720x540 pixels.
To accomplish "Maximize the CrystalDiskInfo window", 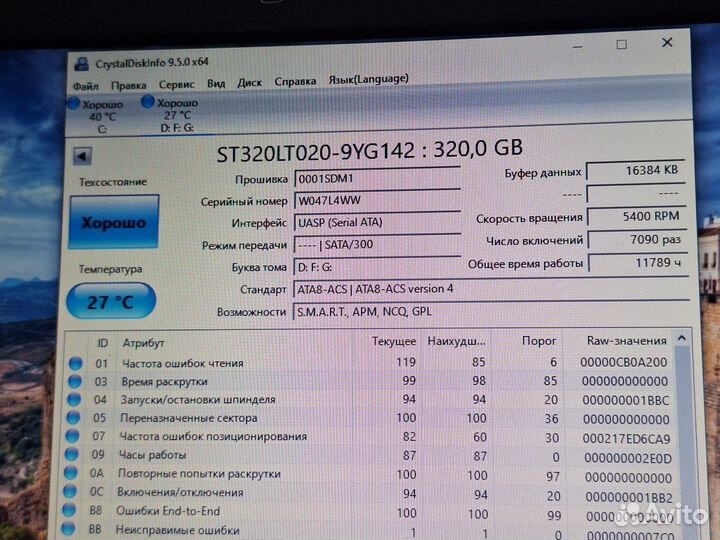I will coord(621,45).
